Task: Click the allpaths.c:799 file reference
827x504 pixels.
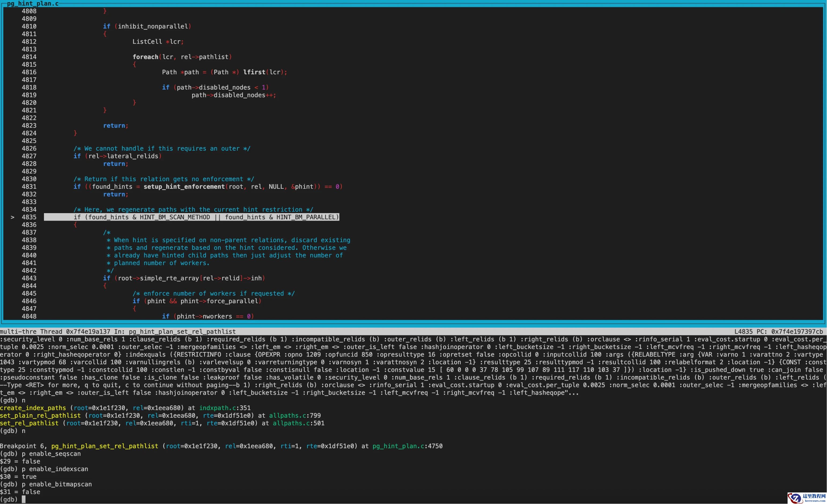Action: pyautogui.click(x=295, y=416)
